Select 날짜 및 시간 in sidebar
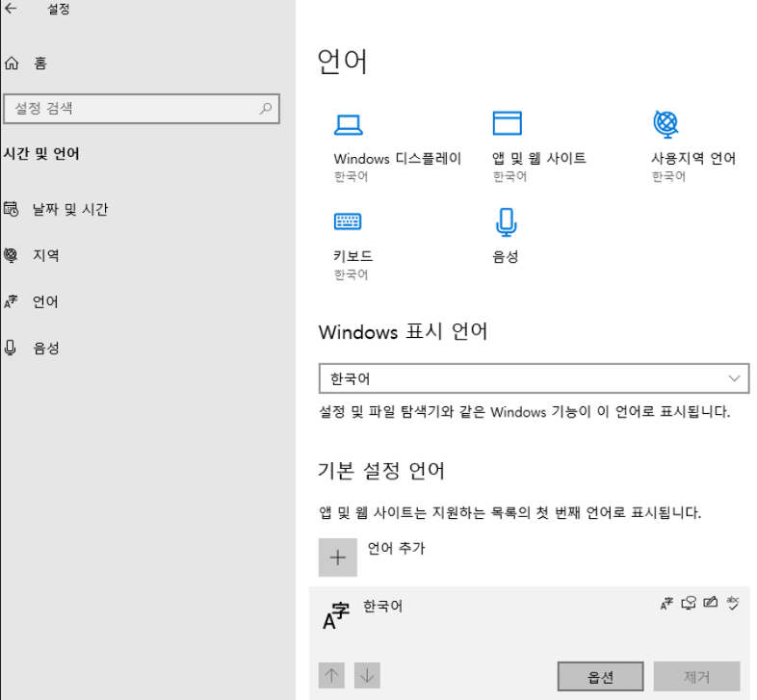 (x=70, y=209)
